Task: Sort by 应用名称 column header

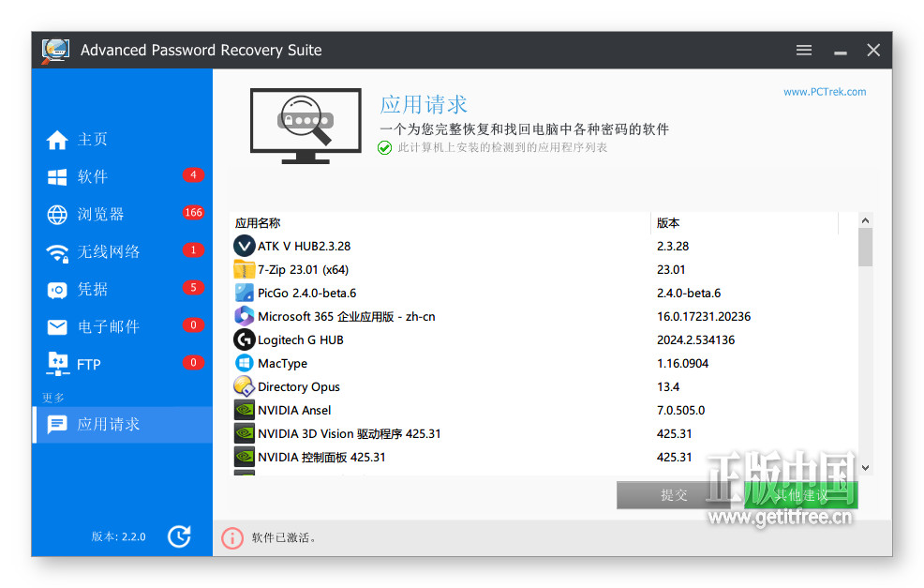Action: 440,223
